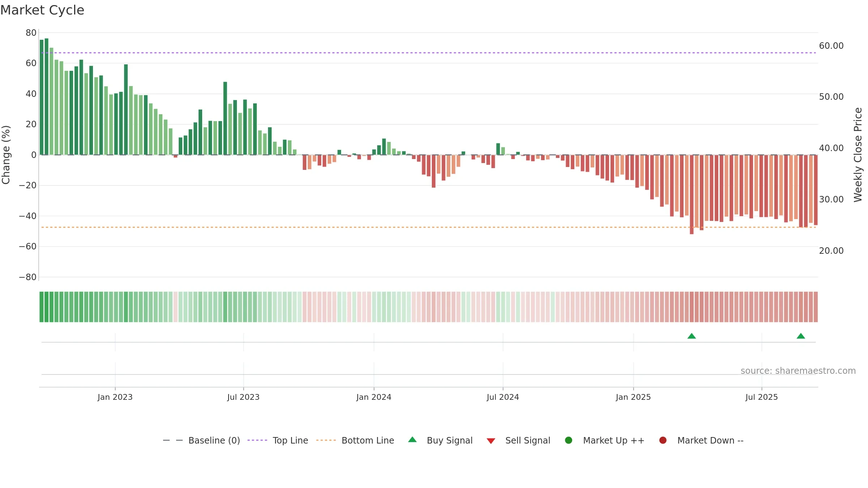Click the red heatmap strip at far right
868x488 pixels.
point(816,307)
